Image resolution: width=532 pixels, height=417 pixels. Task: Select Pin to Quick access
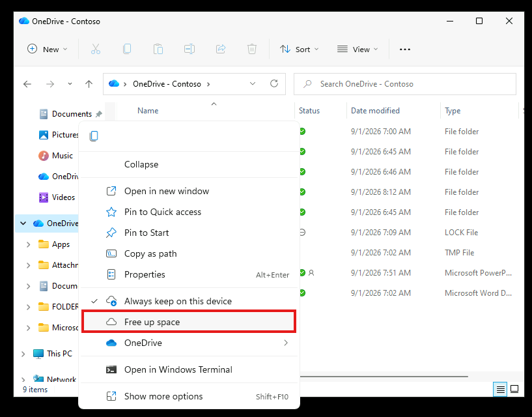coord(189,212)
